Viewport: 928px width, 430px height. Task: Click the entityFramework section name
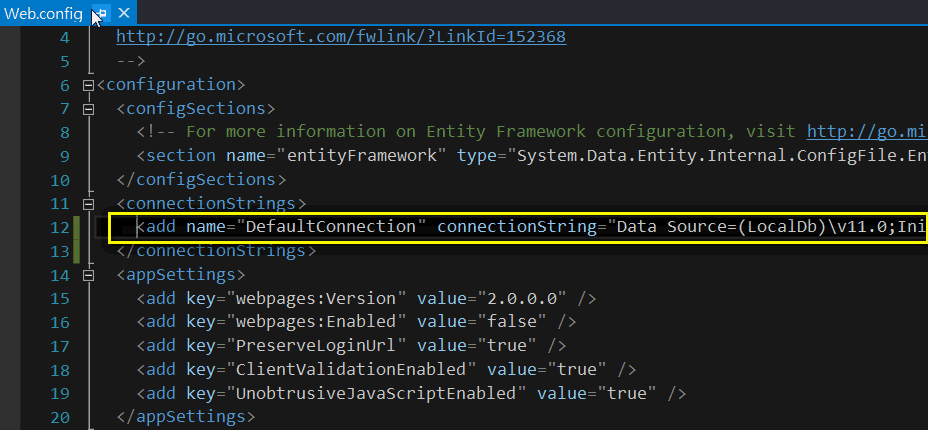point(362,156)
